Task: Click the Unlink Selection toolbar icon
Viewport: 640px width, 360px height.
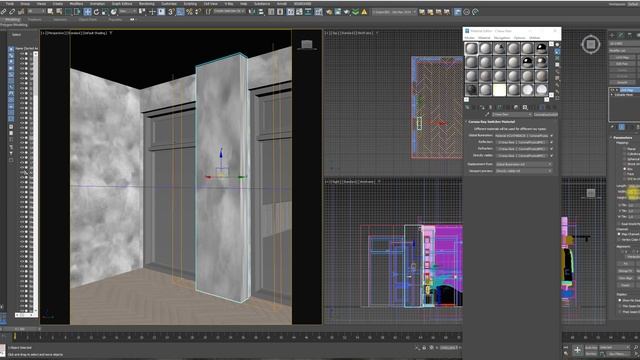Action: click(x=12, y=12)
